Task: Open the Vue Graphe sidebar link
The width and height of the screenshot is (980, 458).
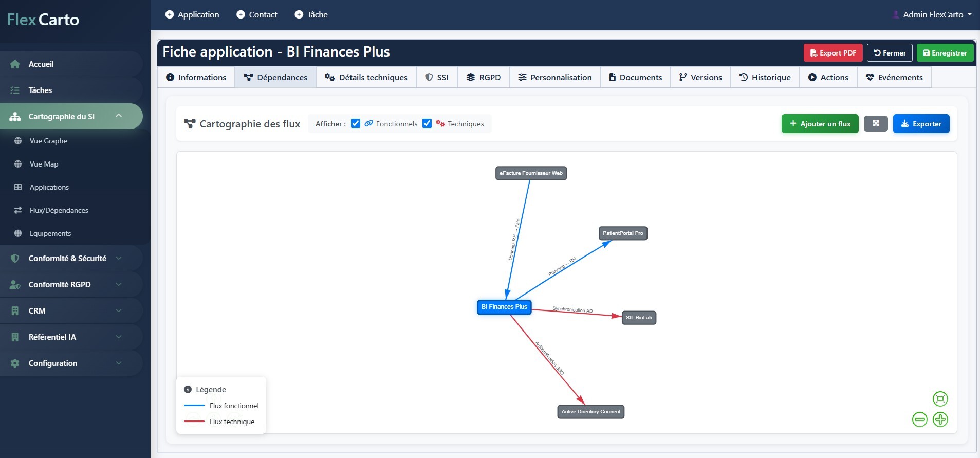Action: 48,141
